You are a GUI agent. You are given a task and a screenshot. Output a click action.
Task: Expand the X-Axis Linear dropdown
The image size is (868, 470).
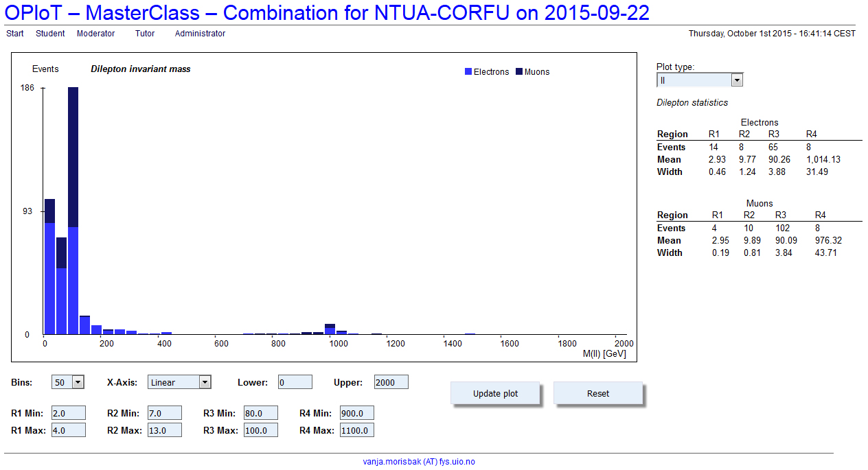point(179,382)
